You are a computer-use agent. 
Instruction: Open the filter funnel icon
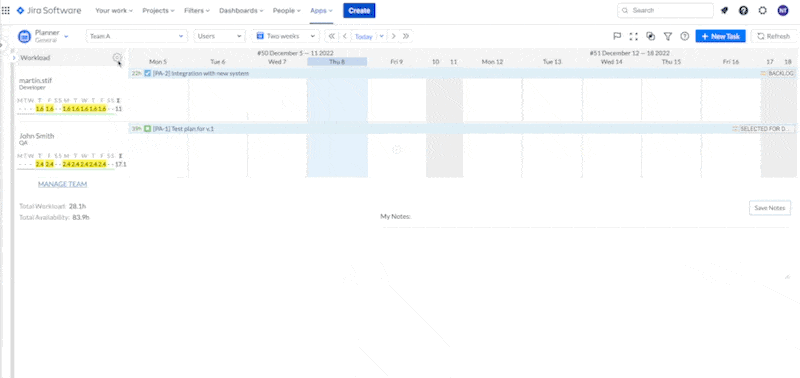(667, 36)
